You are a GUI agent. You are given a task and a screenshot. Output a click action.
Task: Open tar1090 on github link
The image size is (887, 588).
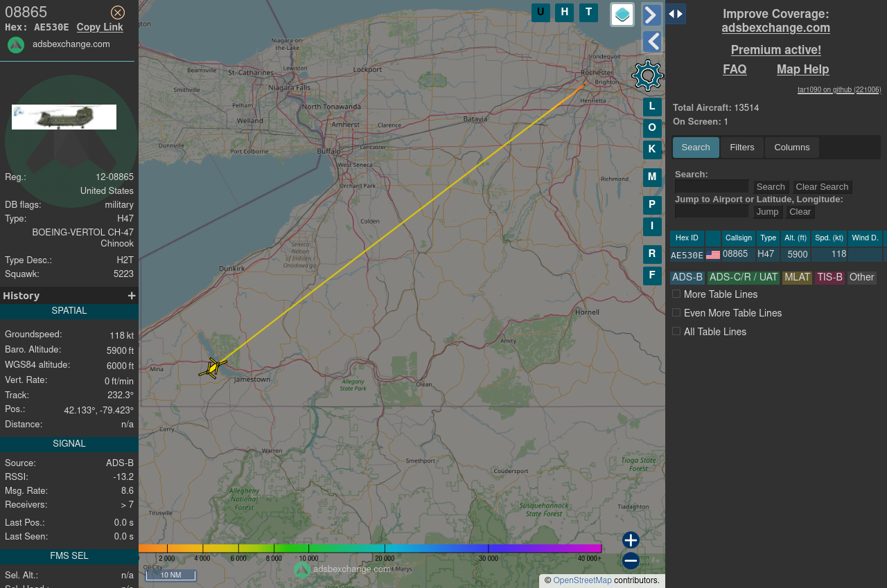pos(839,89)
